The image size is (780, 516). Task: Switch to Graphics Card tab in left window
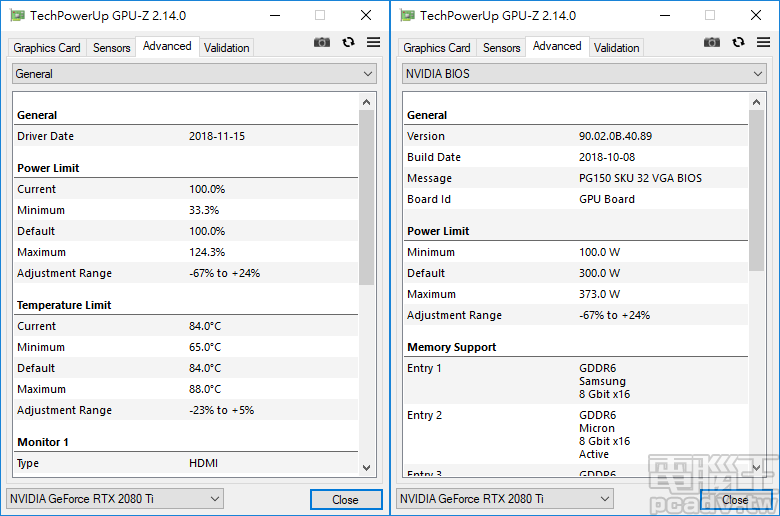tap(47, 48)
